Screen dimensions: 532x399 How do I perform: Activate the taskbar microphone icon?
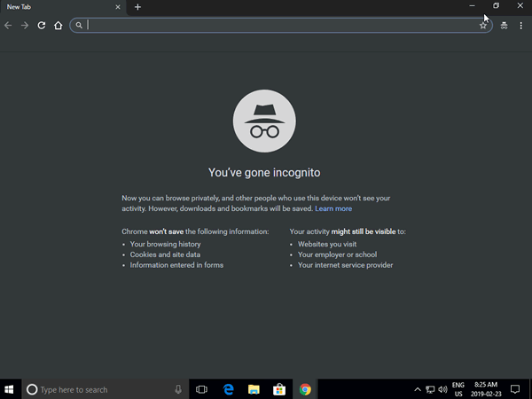[x=178, y=389]
